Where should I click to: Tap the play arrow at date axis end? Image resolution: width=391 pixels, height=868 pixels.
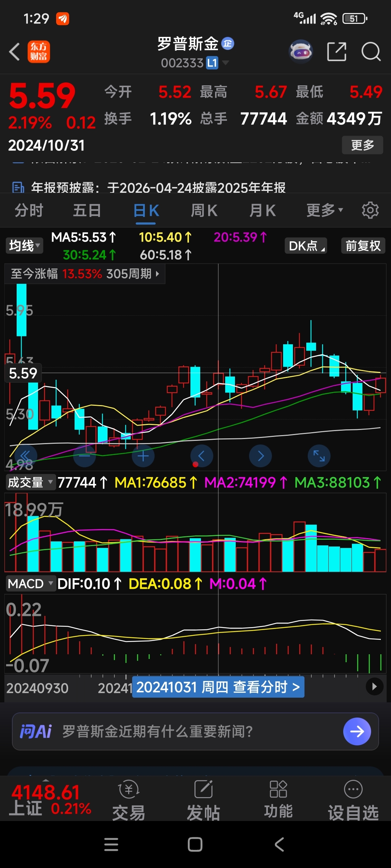[374, 686]
